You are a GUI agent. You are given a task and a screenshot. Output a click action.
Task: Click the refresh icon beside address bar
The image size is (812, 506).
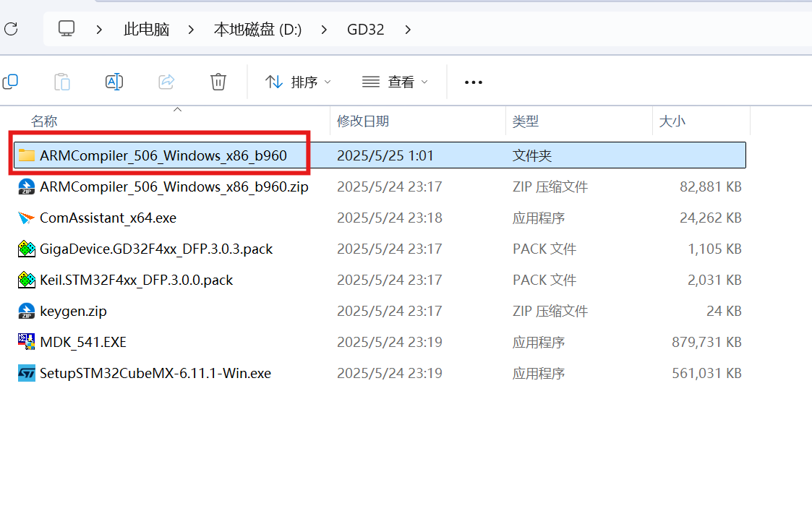pyautogui.click(x=11, y=29)
